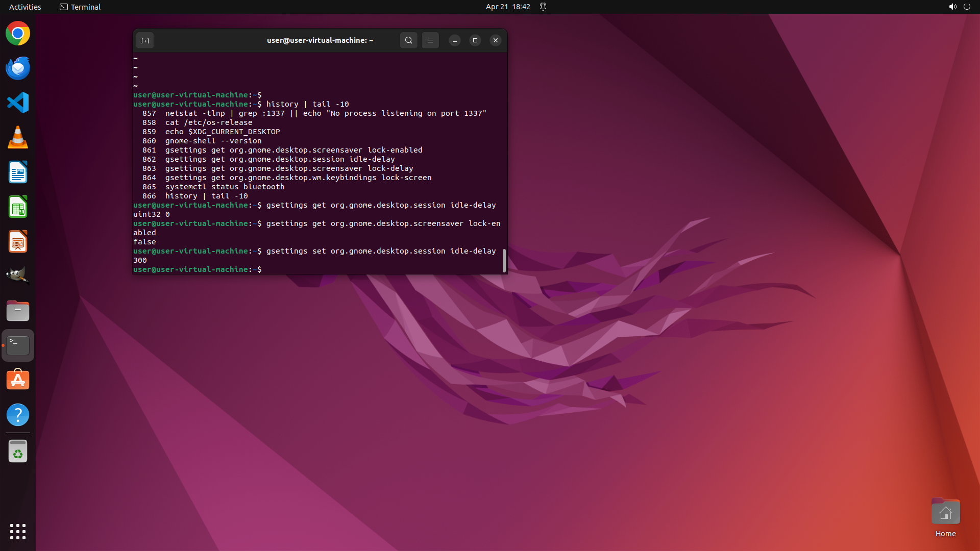Click the terminal search icon
980x551 pixels.
408,40
